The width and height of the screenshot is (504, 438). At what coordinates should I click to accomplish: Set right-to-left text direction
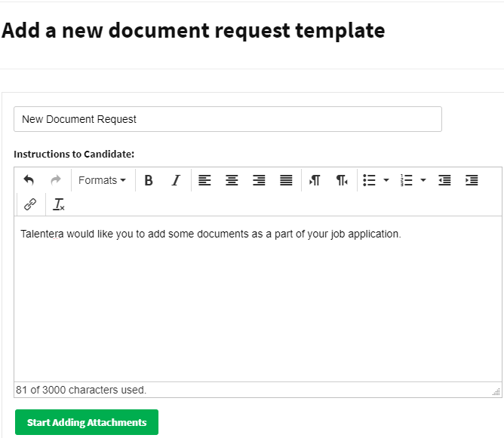[342, 180]
